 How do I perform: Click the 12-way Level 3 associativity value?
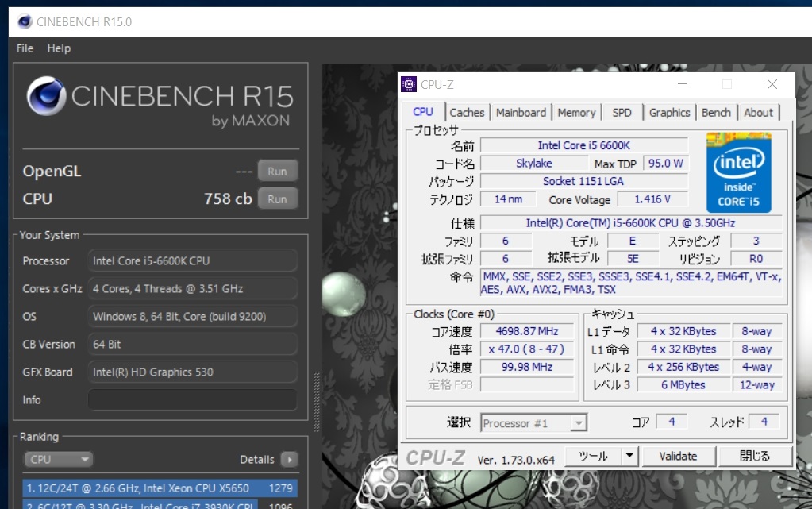[757, 384]
